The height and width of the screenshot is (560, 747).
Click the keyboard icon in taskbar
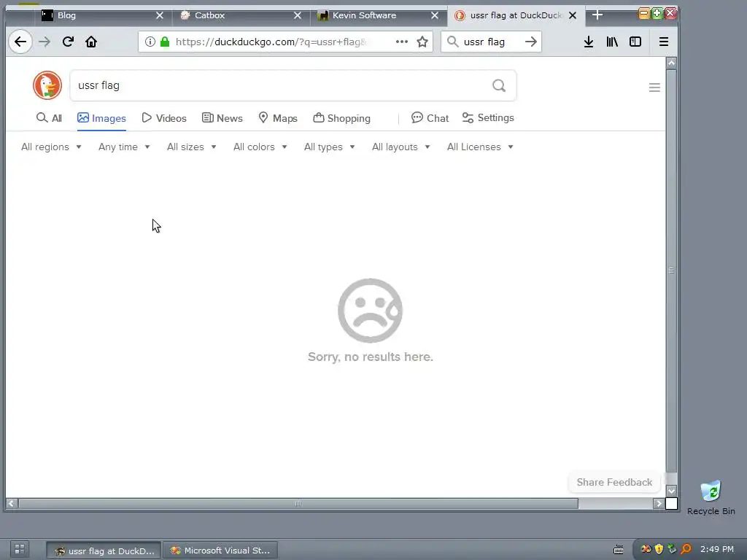click(x=619, y=550)
